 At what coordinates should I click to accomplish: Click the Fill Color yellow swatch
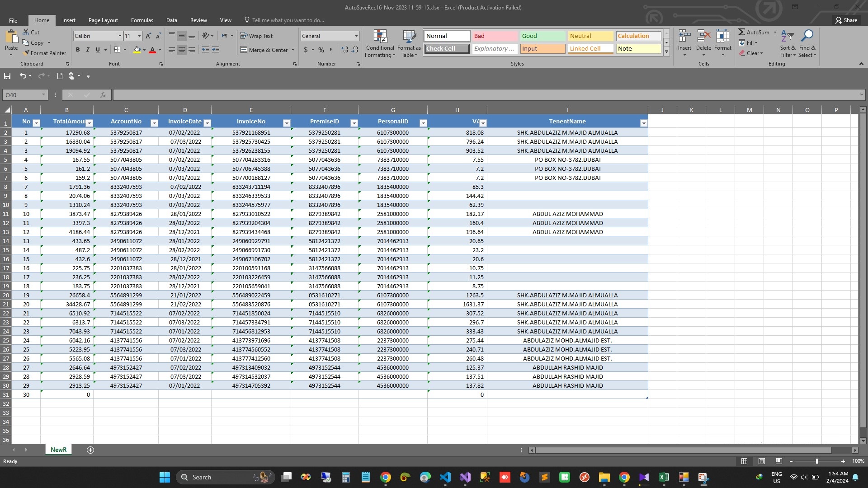(137, 50)
